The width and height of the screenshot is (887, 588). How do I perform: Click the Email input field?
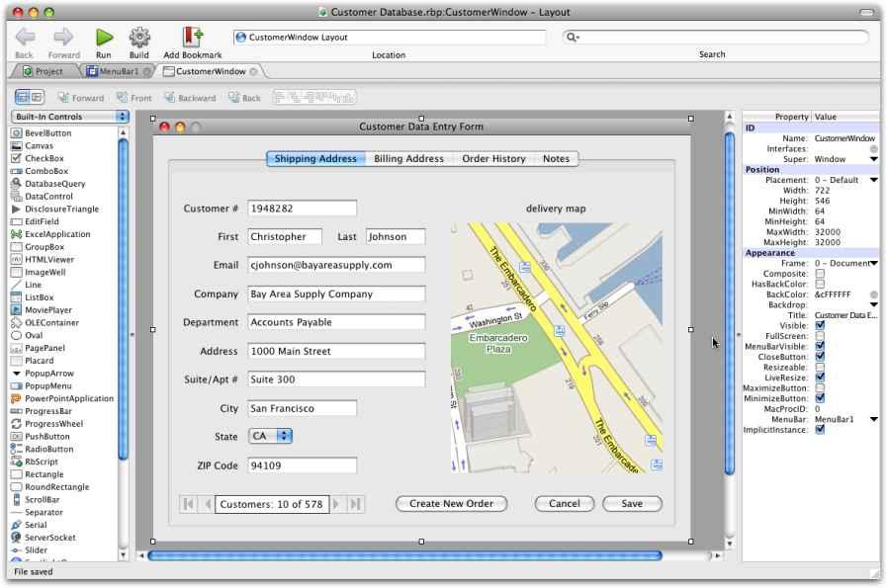point(336,265)
